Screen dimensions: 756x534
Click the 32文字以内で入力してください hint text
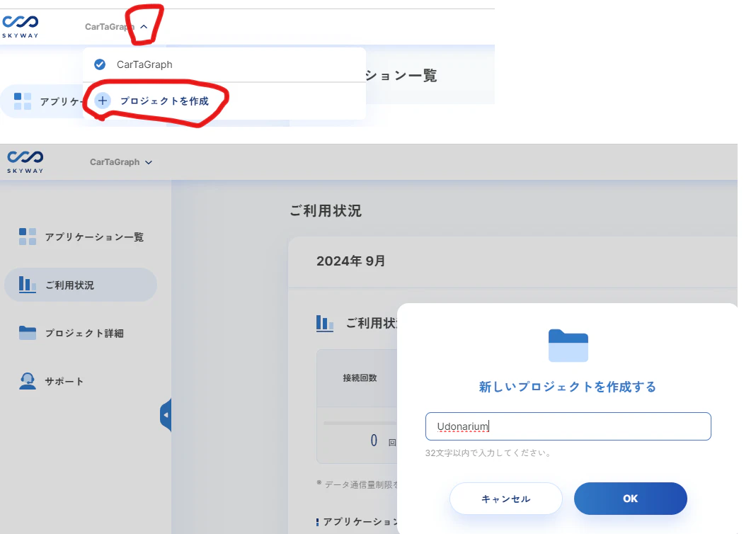488,453
